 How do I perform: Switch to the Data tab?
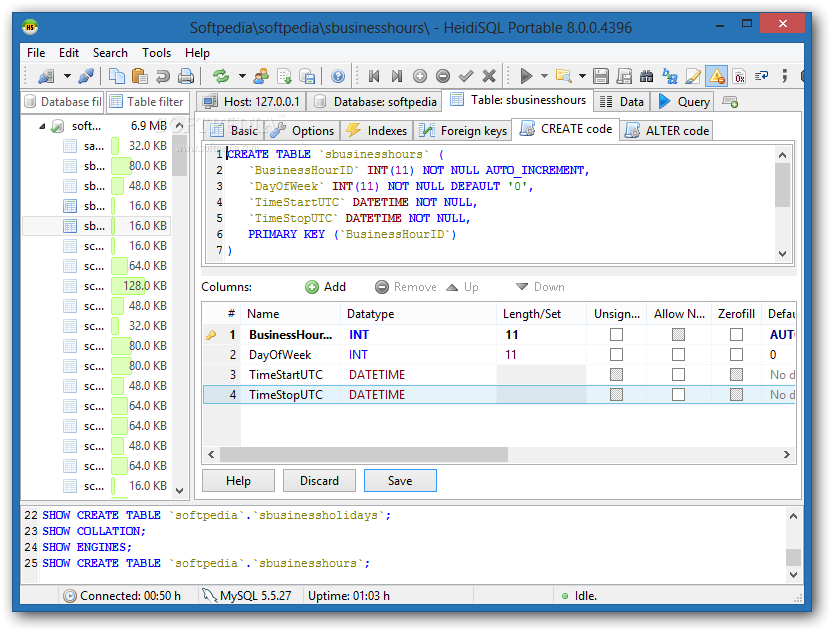(621, 102)
